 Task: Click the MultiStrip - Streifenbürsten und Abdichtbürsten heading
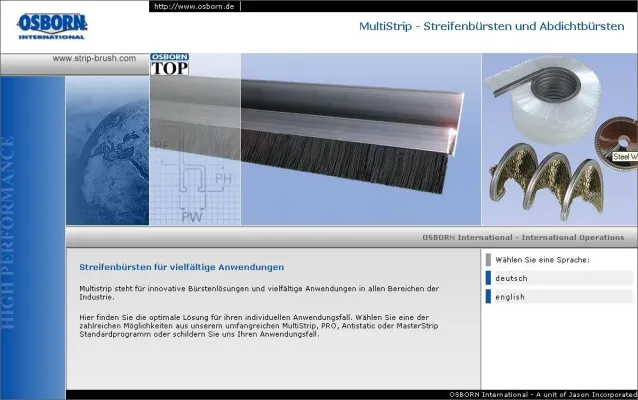[492, 26]
